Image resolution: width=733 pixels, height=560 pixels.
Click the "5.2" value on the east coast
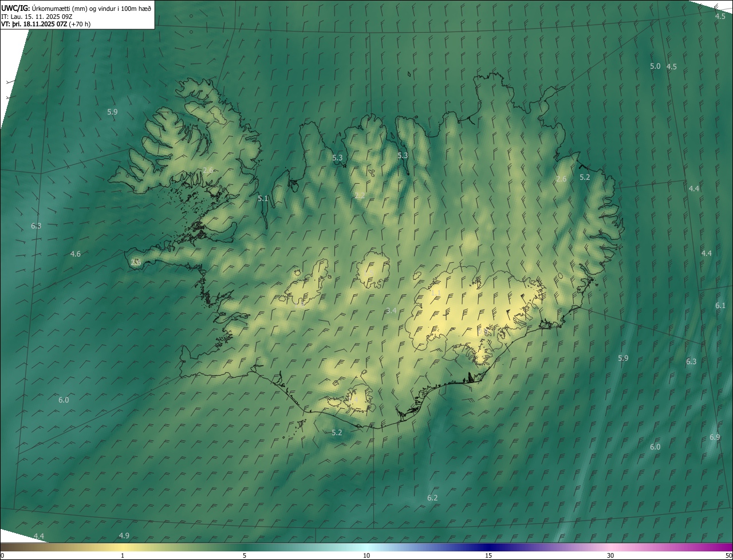pos(585,177)
